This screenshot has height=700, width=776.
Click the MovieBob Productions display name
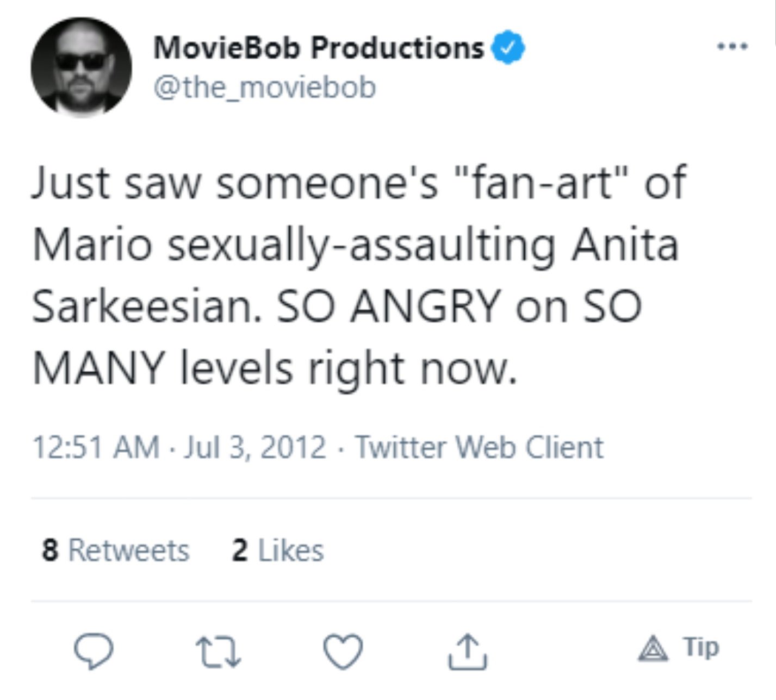click(x=318, y=48)
